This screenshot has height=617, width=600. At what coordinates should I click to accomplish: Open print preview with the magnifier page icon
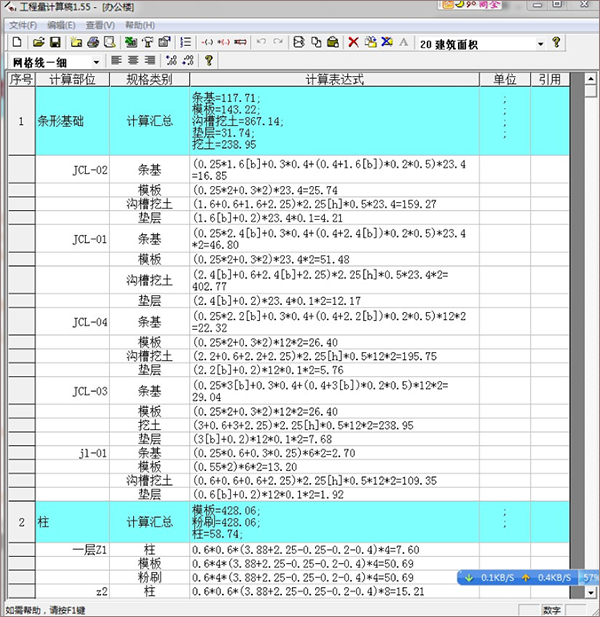pos(109,42)
